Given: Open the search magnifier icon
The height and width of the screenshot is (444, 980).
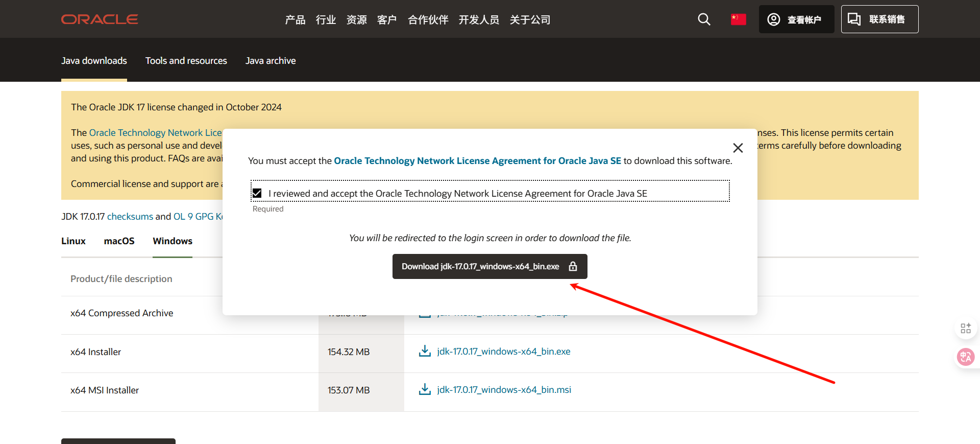Looking at the screenshot, I should tap(704, 19).
